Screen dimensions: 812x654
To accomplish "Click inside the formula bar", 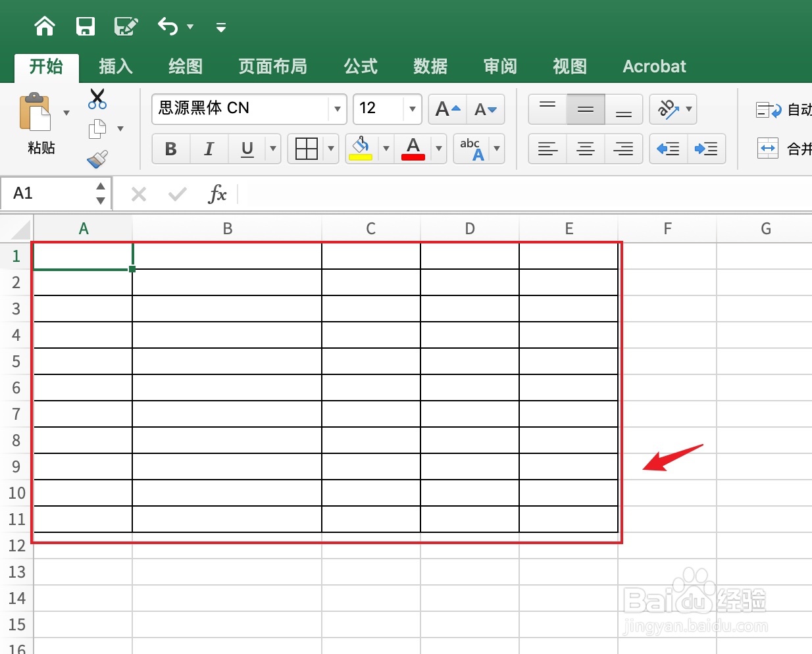I will point(525,193).
